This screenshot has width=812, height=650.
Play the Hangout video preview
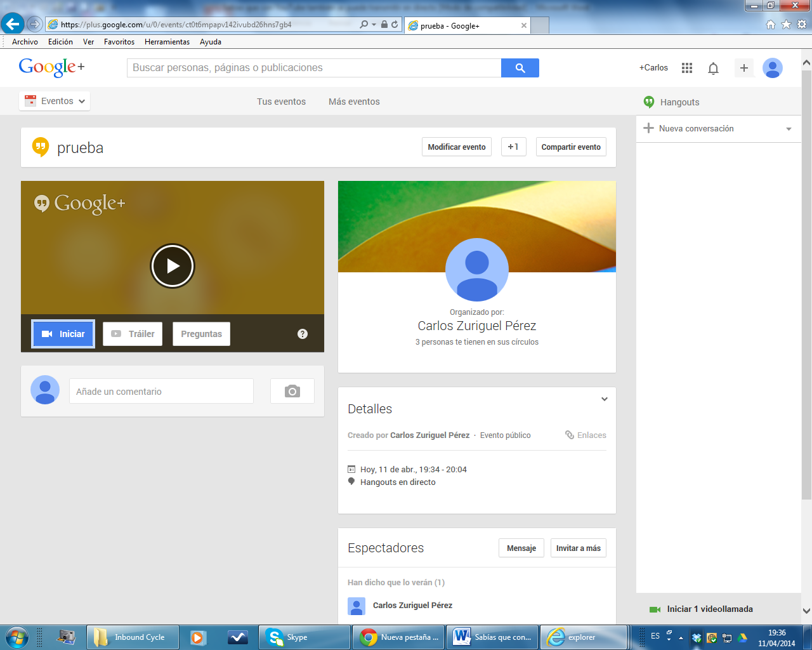pos(173,266)
